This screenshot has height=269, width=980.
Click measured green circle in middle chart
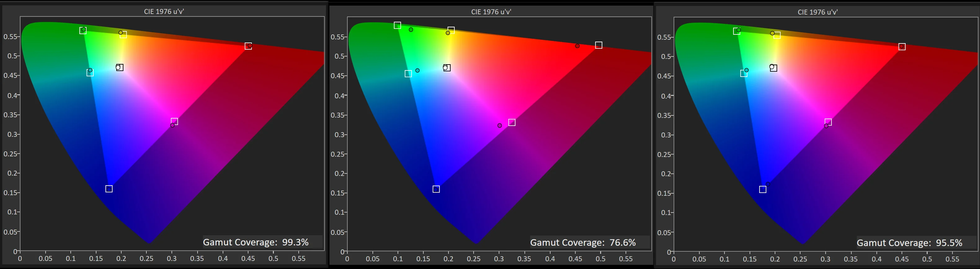[411, 30]
